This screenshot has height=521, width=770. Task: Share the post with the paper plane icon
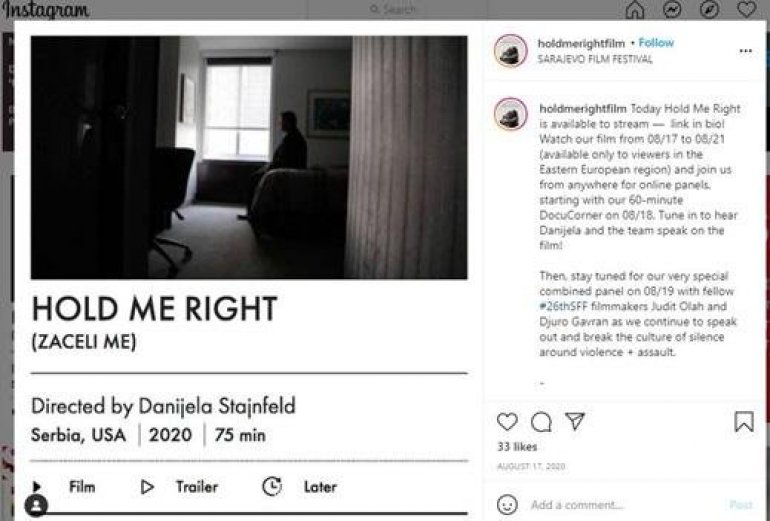click(x=575, y=421)
